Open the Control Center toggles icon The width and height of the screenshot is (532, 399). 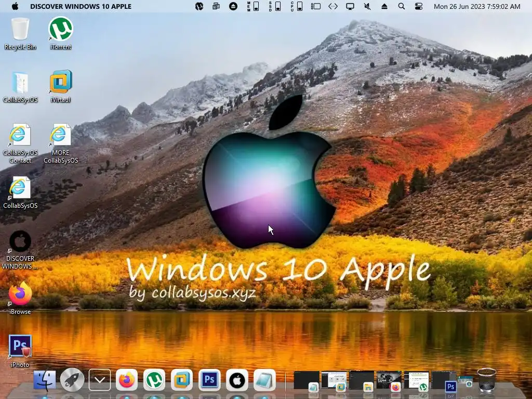tap(419, 6)
